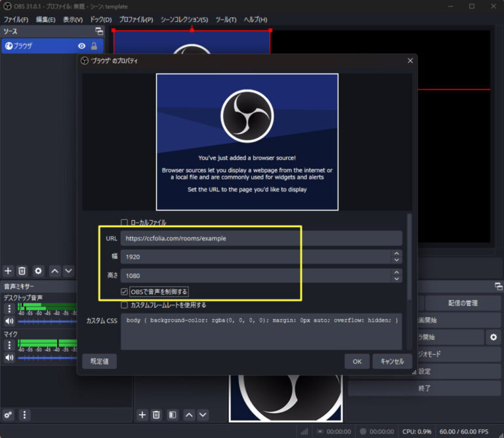Enable the ローカルファイル checkbox
Image resolution: width=504 pixels, height=438 pixels.
tap(125, 223)
